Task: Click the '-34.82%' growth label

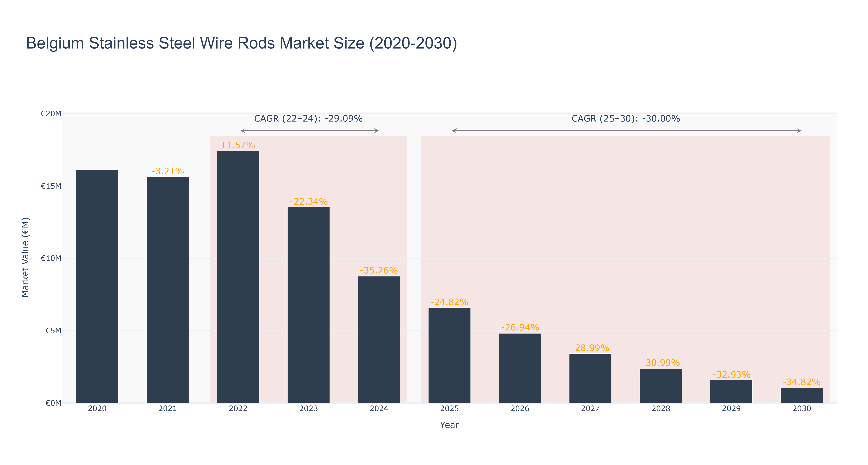Action: click(802, 382)
